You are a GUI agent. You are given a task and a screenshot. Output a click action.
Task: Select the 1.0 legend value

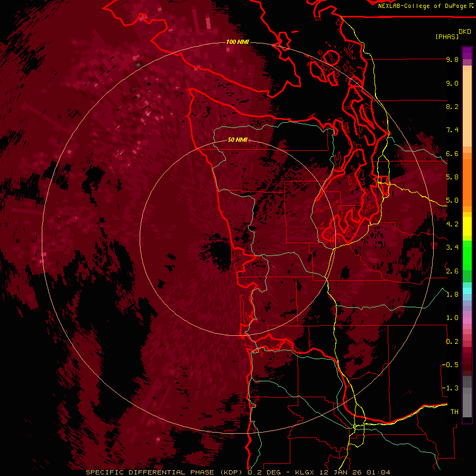pyautogui.click(x=452, y=318)
